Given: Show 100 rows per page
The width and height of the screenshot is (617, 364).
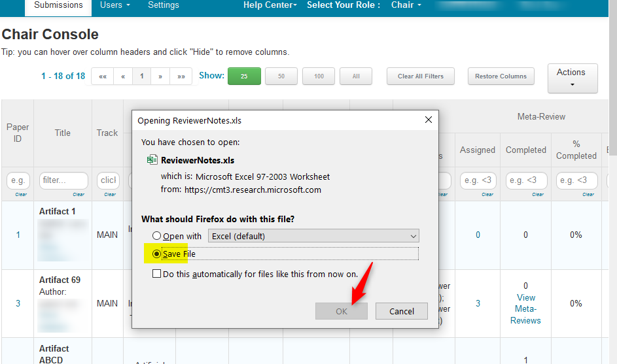Looking at the screenshot, I should [319, 76].
